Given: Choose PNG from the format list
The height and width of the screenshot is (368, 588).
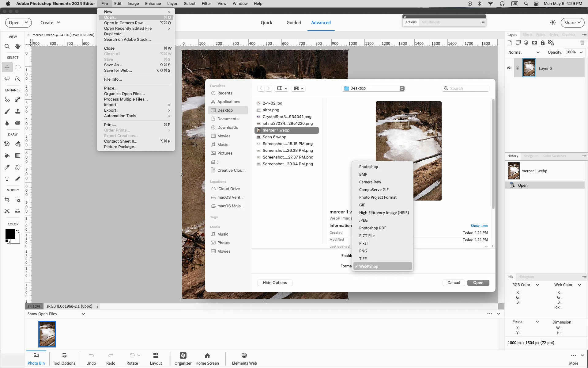Looking at the screenshot, I should (x=363, y=251).
